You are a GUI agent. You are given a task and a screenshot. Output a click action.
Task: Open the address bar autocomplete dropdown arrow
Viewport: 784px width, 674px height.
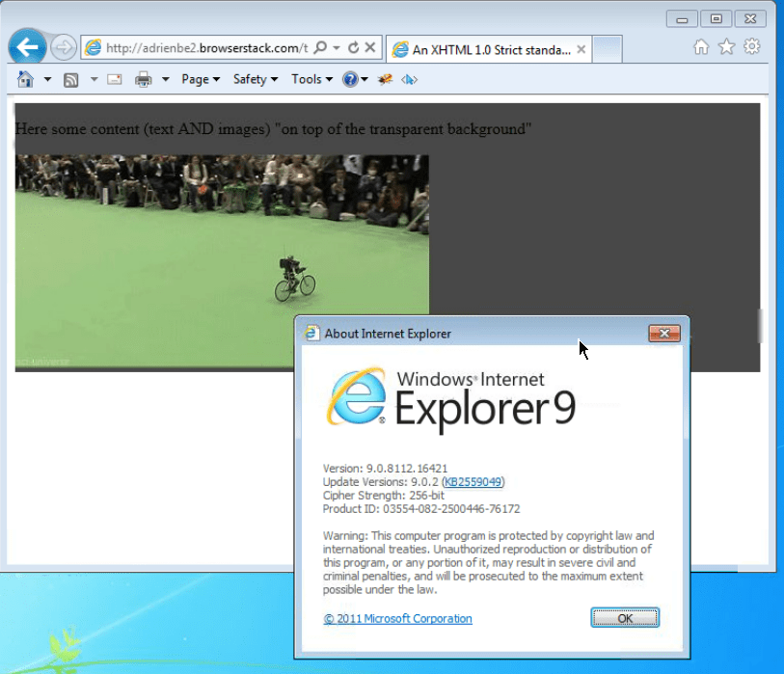(x=337, y=48)
